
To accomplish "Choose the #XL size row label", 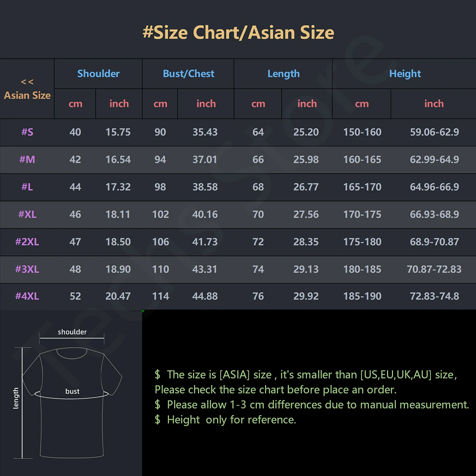I will coord(27,214).
